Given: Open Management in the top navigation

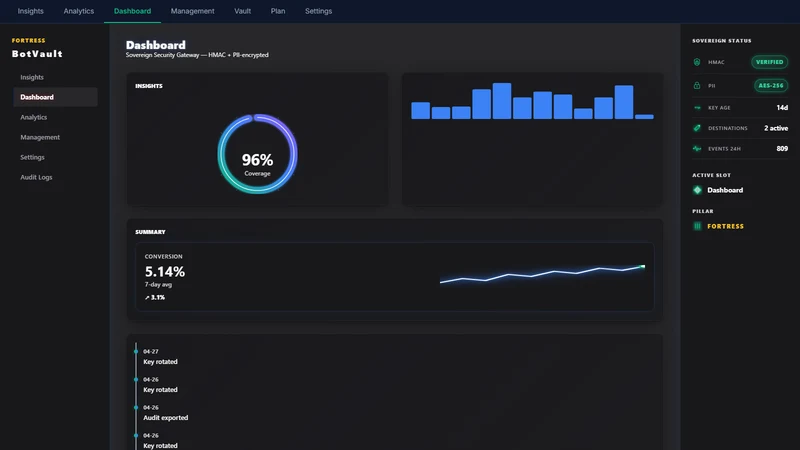Looking at the screenshot, I should coord(192,11).
